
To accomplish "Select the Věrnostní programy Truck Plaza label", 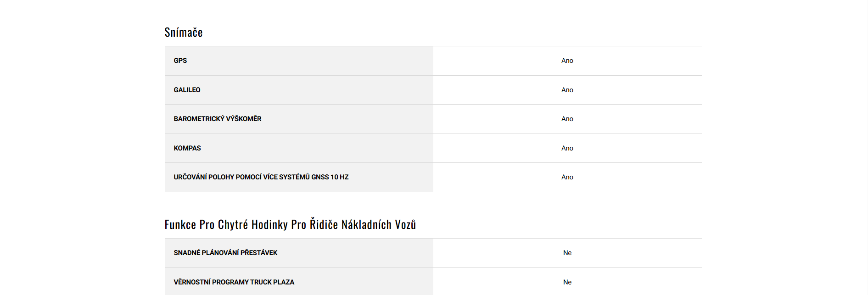I will tap(234, 282).
